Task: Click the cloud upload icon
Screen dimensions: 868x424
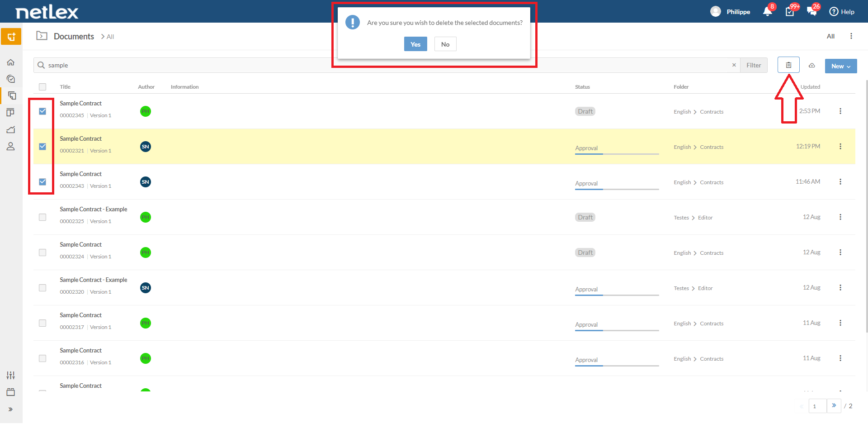Action: (812, 66)
